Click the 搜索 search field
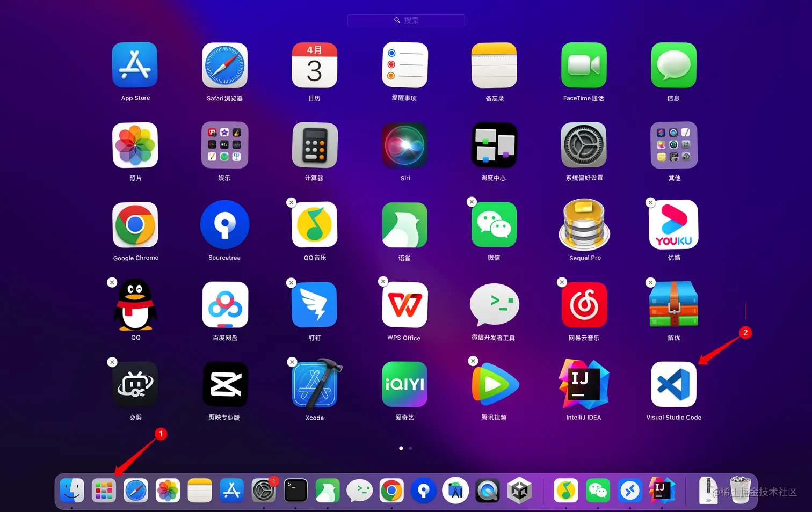 (406, 20)
